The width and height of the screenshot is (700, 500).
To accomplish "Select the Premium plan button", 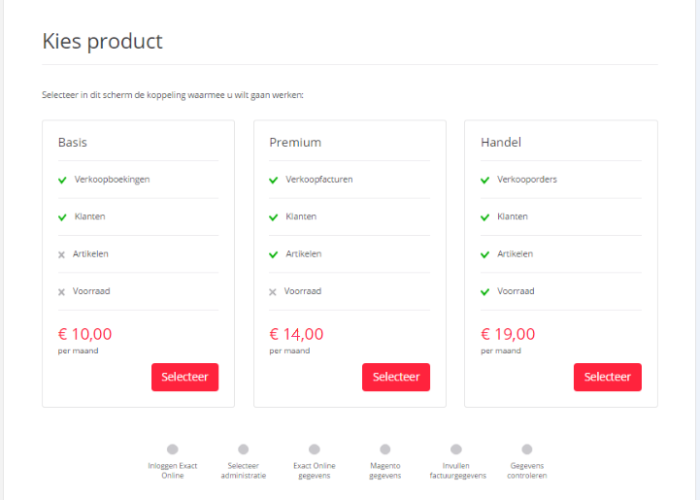I will point(396,377).
